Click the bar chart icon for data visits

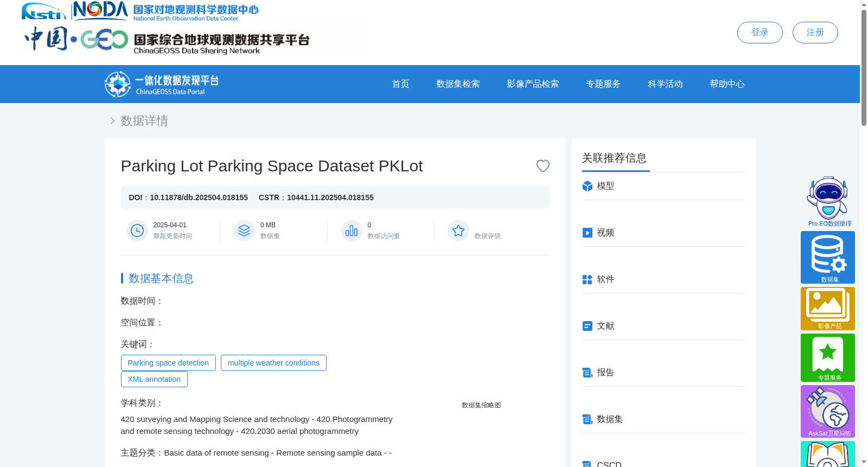click(352, 231)
